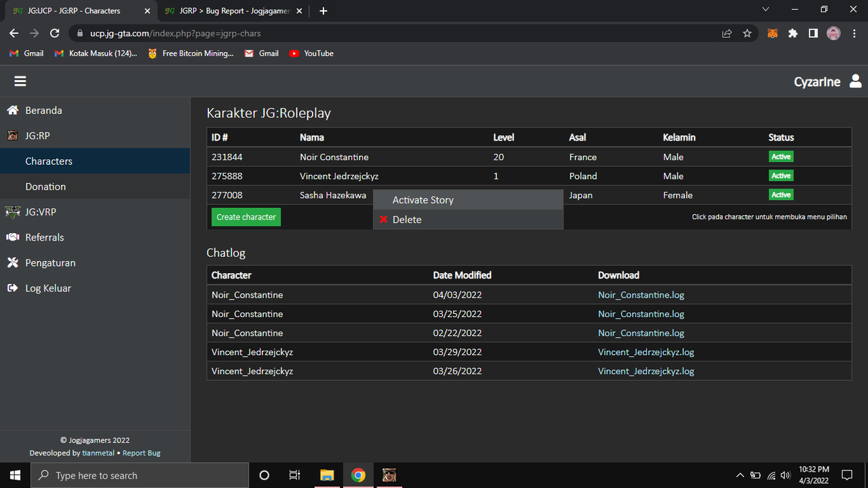Open Windows Start menu
This screenshot has width=868, height=488.
pos(15,475)
